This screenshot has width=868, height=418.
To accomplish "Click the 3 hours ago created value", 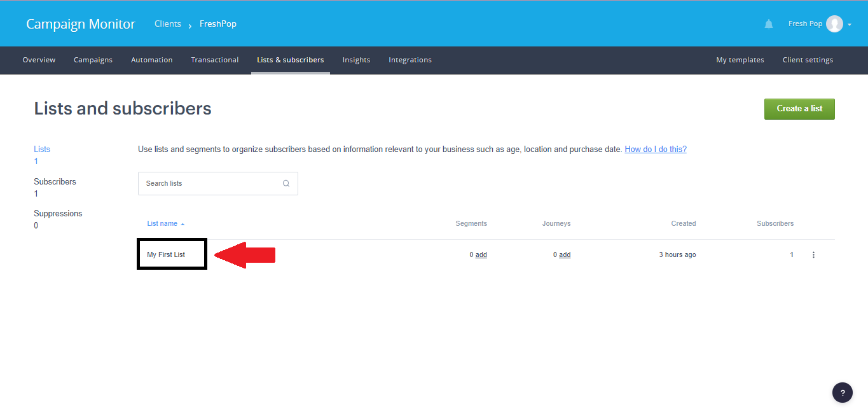I will click(x=677, y=254).
